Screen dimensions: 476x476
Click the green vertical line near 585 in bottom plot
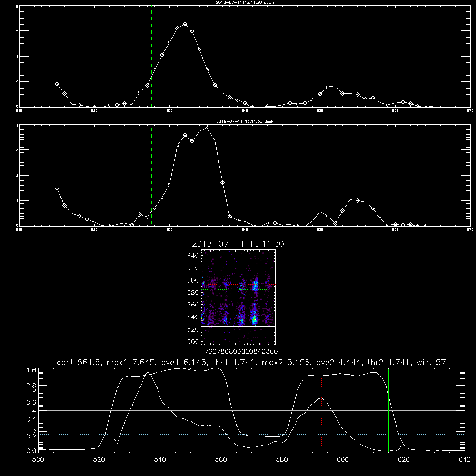click(x=296, y=410)
